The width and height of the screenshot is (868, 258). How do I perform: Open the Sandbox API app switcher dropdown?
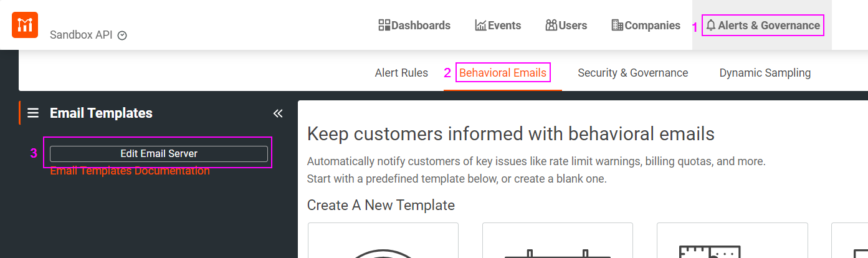click(x=88, y=35)
